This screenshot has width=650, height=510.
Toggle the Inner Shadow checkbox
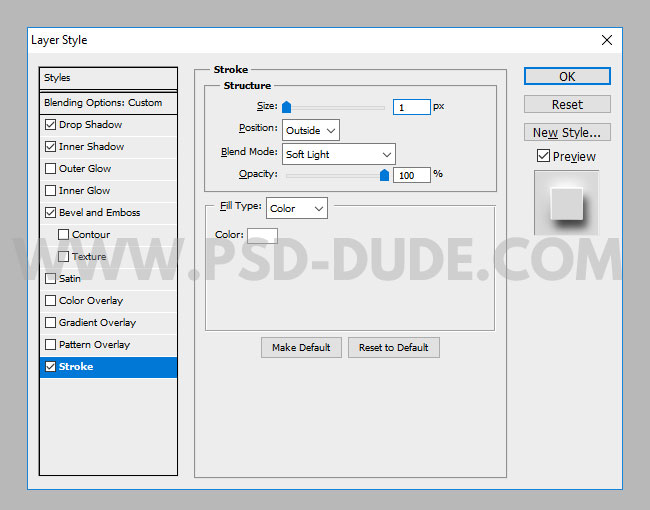[x=51, y=146]
